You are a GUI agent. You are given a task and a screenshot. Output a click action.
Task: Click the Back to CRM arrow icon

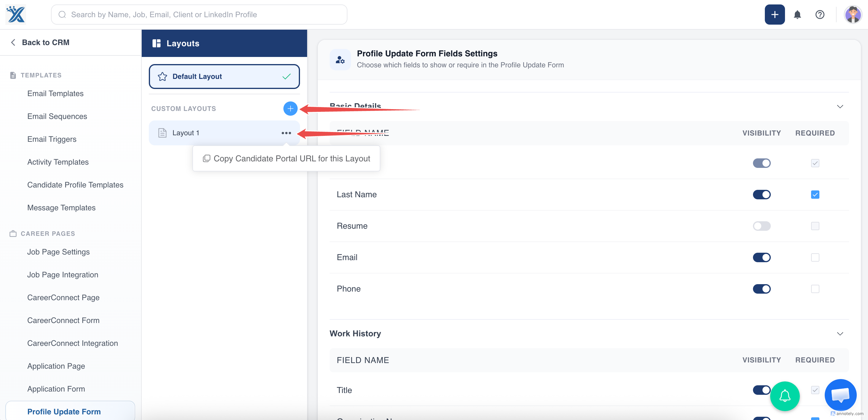[x=13, y=42]
